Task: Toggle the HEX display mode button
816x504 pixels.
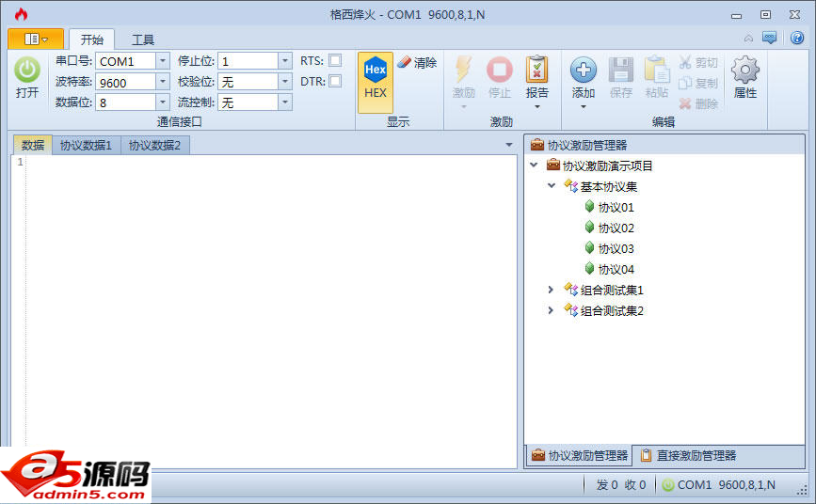Action: point(376,83)
